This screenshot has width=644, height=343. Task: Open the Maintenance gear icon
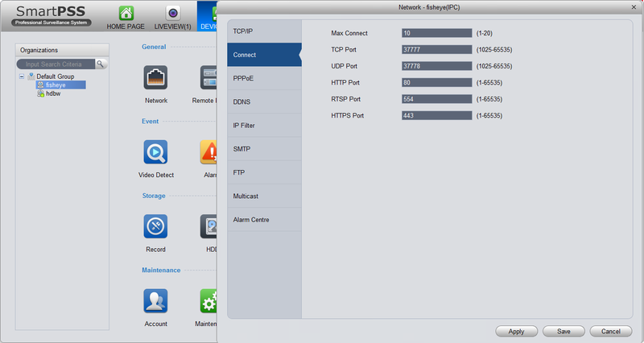click(x=208, y=300)
